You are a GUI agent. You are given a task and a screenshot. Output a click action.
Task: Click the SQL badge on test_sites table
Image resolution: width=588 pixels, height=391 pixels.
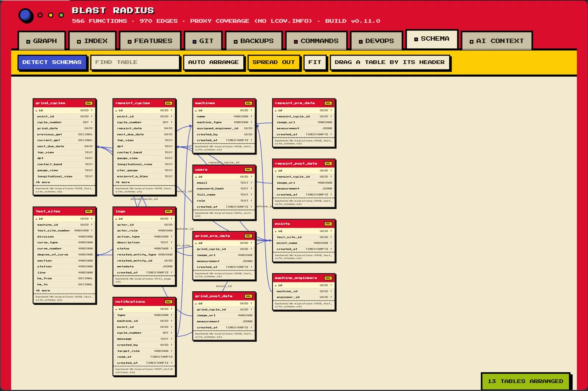[89, 212]
